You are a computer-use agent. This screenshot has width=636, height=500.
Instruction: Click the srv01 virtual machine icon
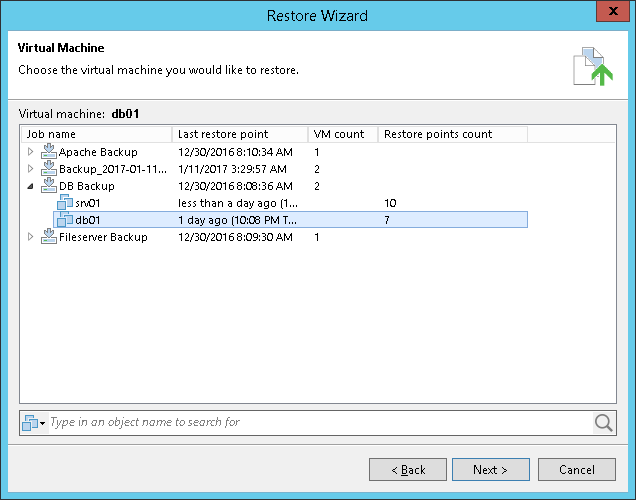pos(66,203)
